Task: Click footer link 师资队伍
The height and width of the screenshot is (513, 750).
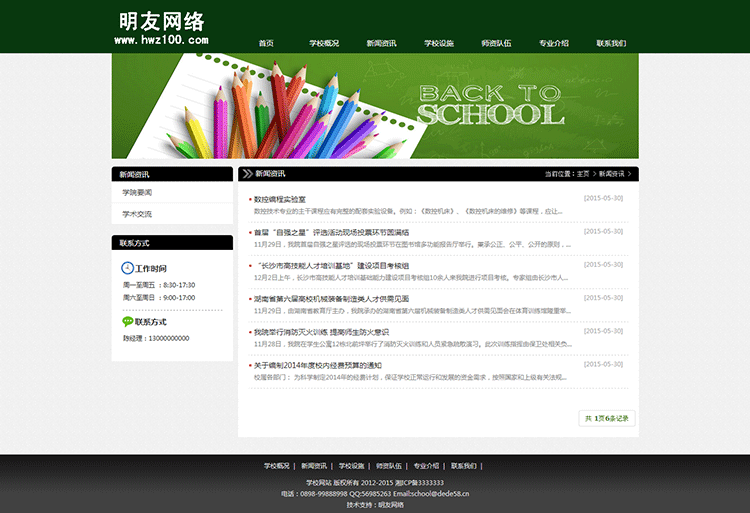Action: coord(389,466)
